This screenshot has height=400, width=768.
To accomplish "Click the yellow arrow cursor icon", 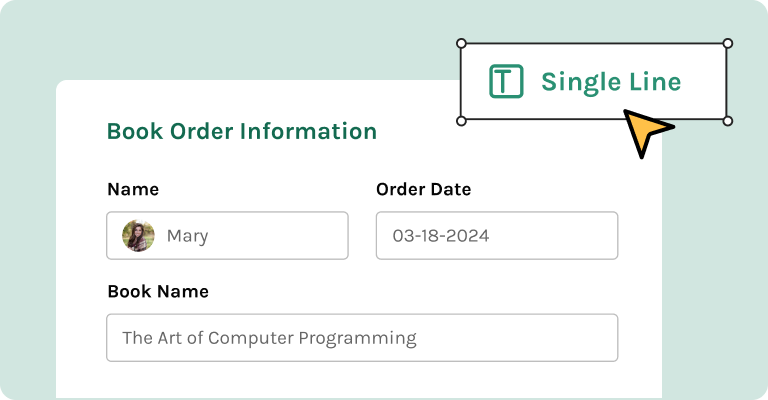I will [644, 130].
